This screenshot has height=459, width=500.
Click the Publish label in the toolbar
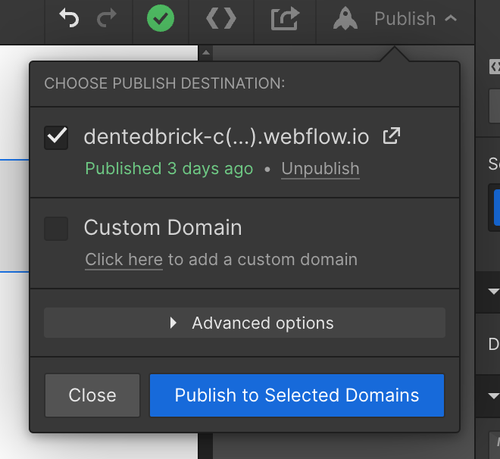coord(405,19)
